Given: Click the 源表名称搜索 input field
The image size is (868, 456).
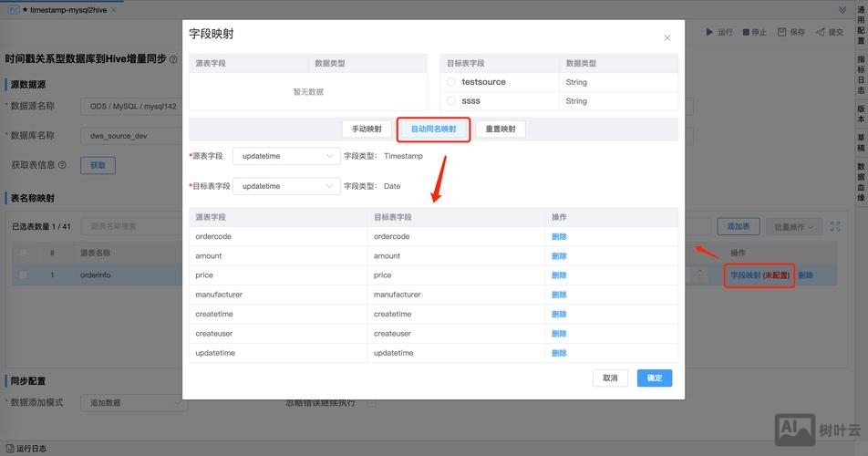Looking at the screenshot, I should pos(131,226).
